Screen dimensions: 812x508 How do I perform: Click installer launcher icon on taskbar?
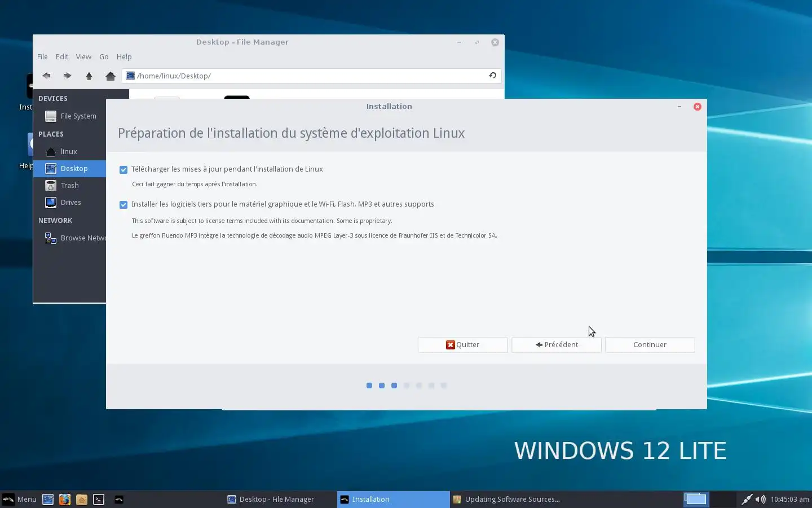coord(119,500)
